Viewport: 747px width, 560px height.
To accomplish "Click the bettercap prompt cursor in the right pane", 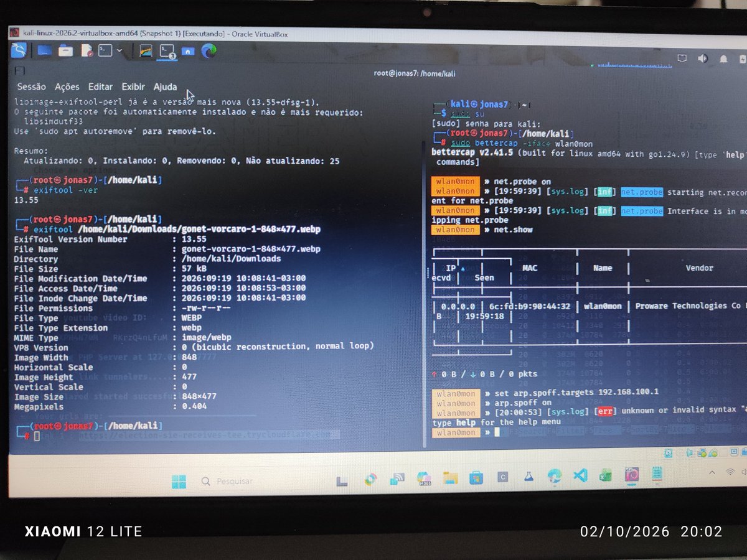I will pyautogui.click(x=497, y=432).
